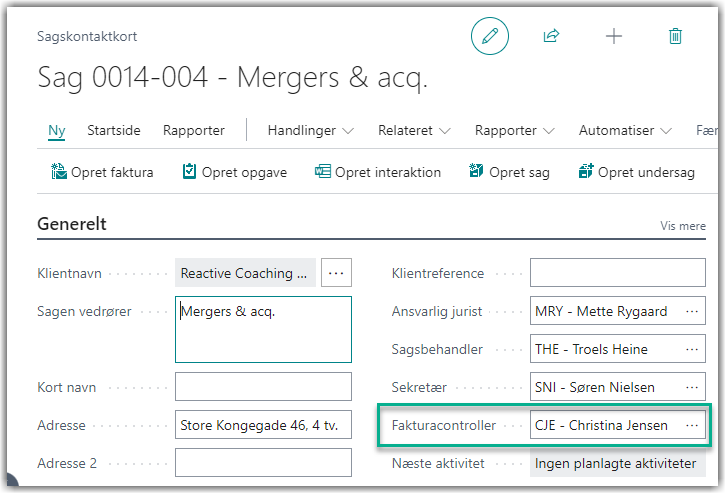Click the Opret opgave action
726x494 pixels.
coord(234,172)
